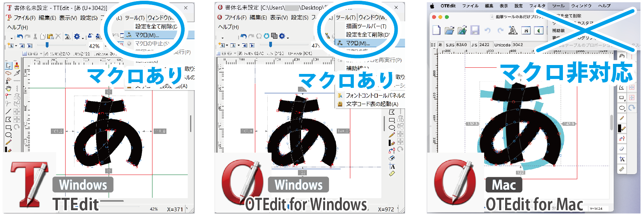
Task: Click the SJIS 82A0 field in OTEdit Mac
Action: click(x=463, y=45)
